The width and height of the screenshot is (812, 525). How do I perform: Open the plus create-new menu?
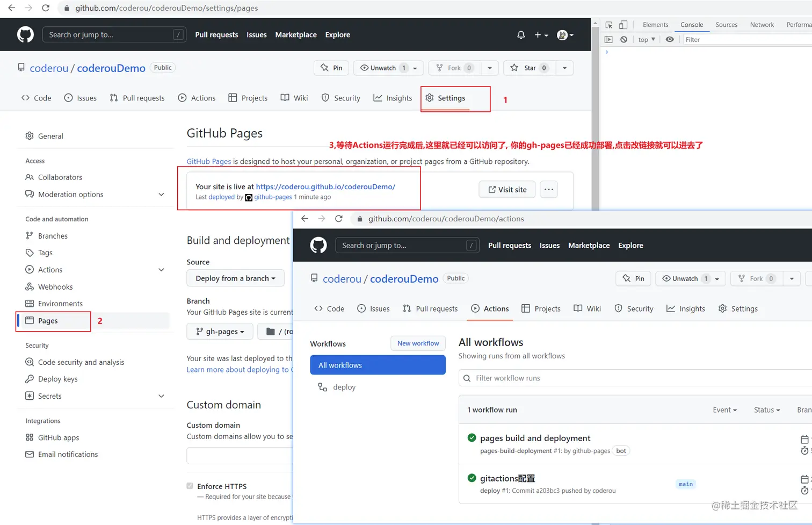click(x=541, y=35)
